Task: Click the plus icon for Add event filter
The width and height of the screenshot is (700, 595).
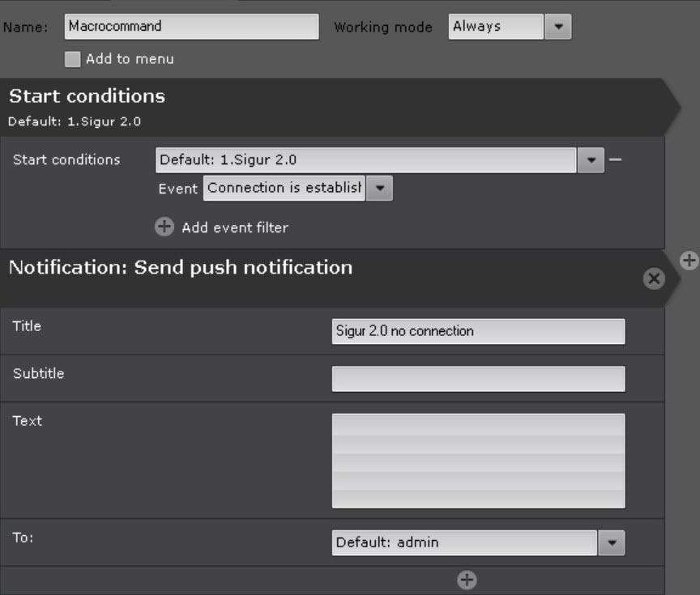Action: [164, 227]
